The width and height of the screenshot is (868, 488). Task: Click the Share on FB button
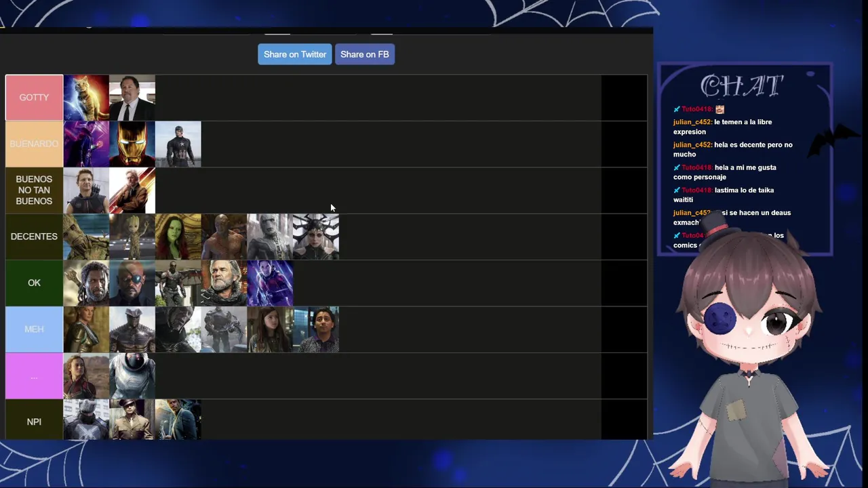pos(364,54)
